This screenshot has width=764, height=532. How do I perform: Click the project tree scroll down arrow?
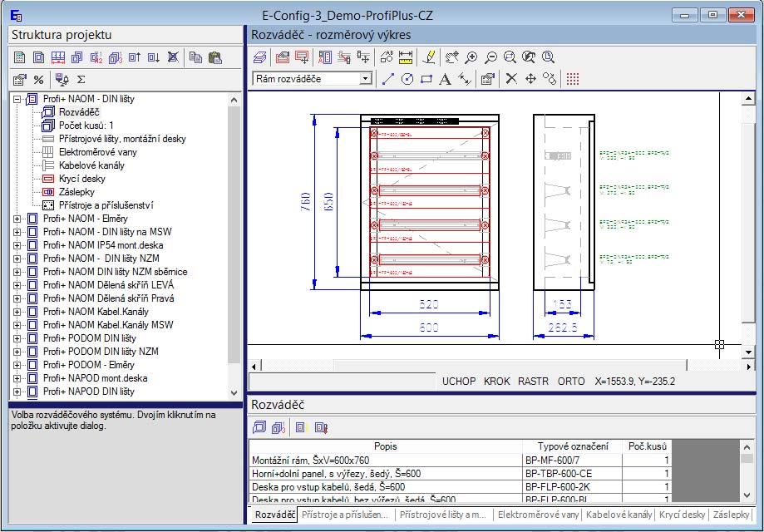pyautogui.click(x=234, y=392)
